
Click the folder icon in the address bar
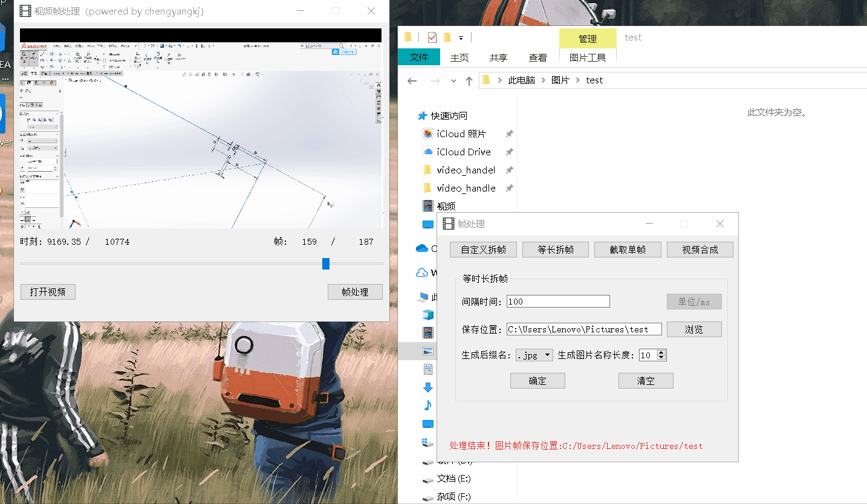pos(487,80)
